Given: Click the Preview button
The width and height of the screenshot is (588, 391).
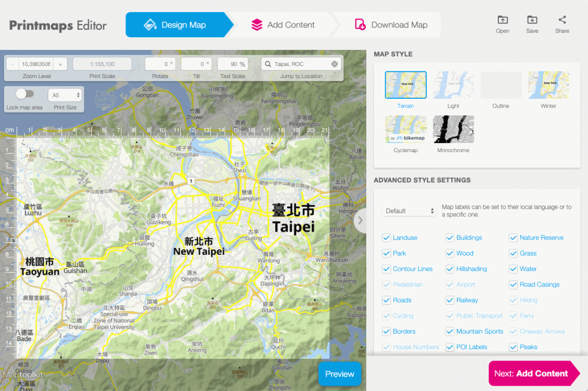Looking at the screenshot, I should [x=339, y=373].
